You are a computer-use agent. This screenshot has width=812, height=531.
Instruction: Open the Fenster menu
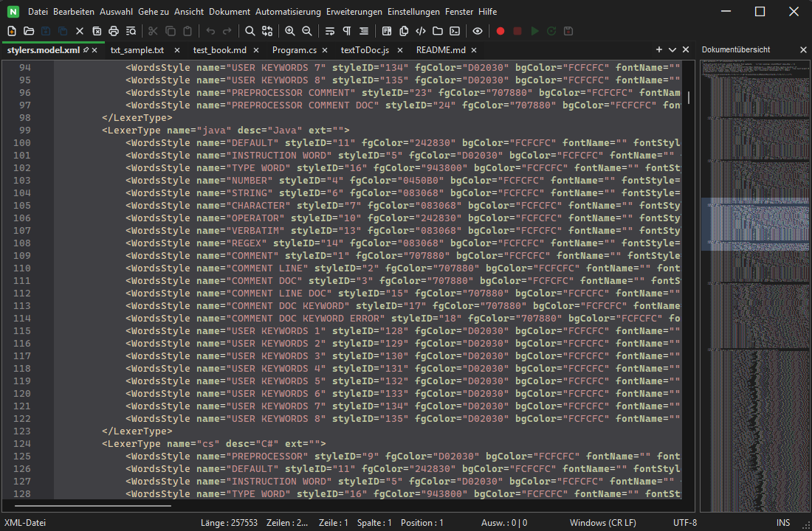pos(459,11)
